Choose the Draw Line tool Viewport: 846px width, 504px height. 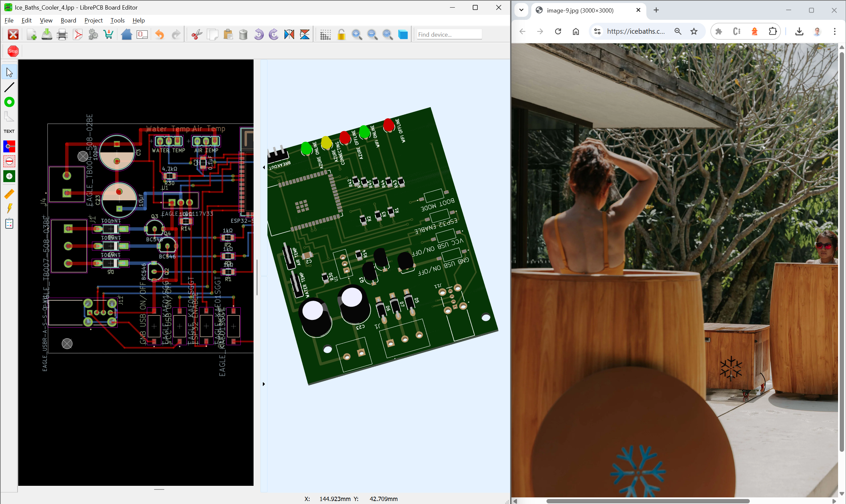9,87
